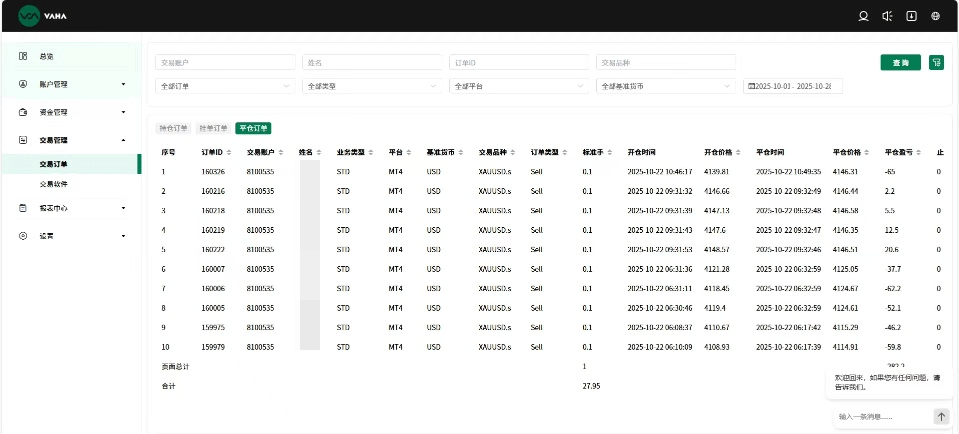This screenshot has height=434, width=959.
Task: Expand the 资金管理 sidebar section
Action: tap(70, 112)
